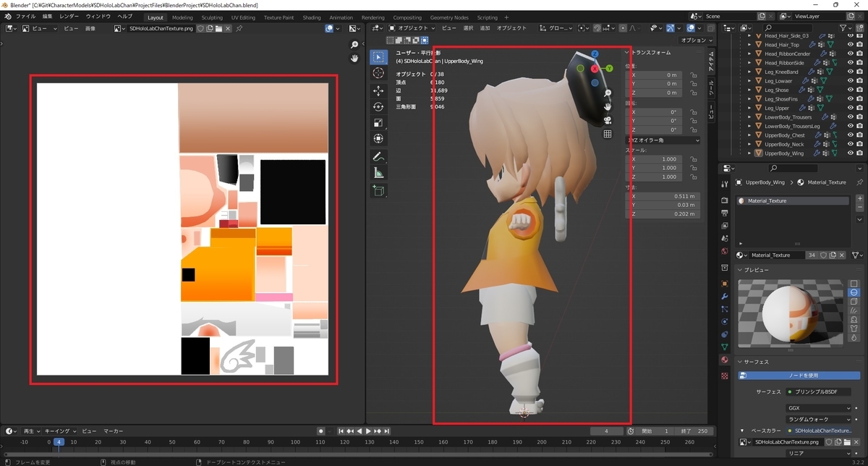Expand Head_RibbonCender in outliner

click(x=749, y=54)
